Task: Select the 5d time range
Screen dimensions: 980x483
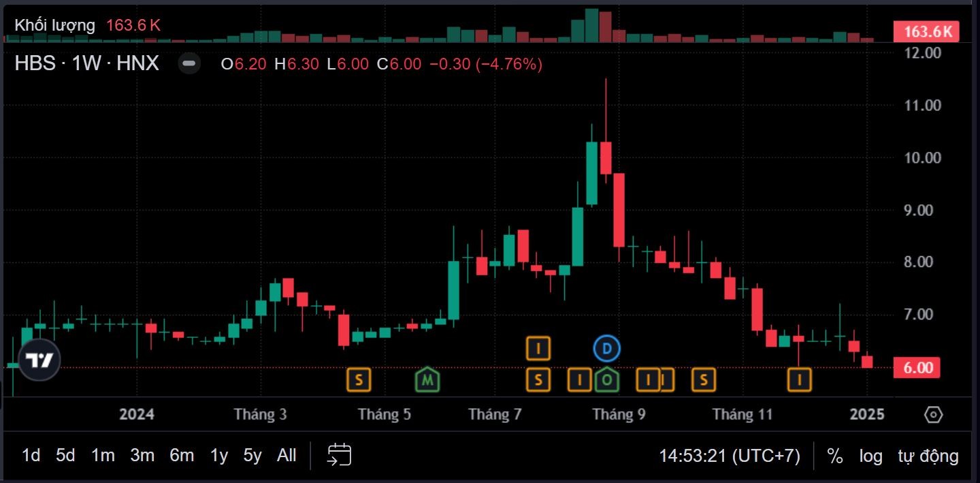Action: pyautogui.click(x=65, y=455)
